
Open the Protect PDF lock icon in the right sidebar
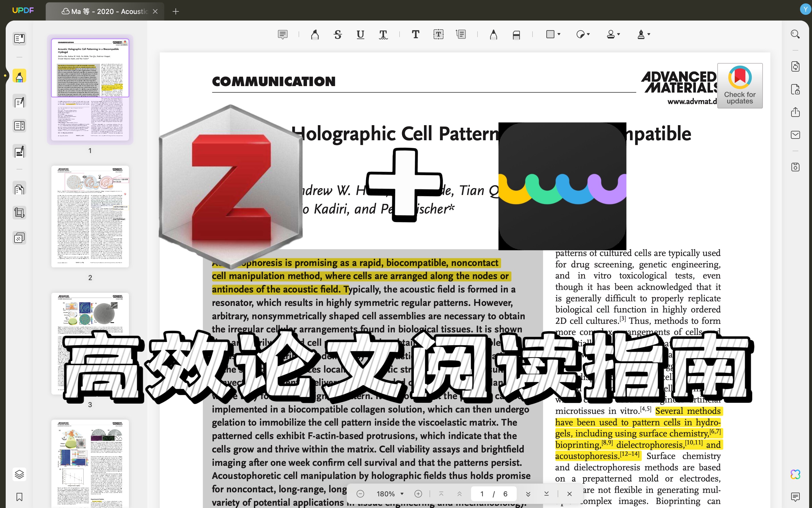click(x=795, y=90)
